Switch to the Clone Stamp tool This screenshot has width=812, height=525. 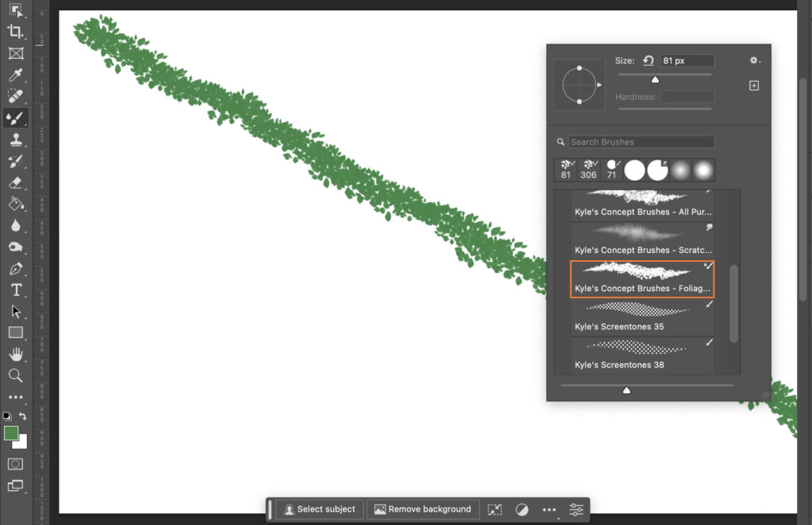(16, 139)
